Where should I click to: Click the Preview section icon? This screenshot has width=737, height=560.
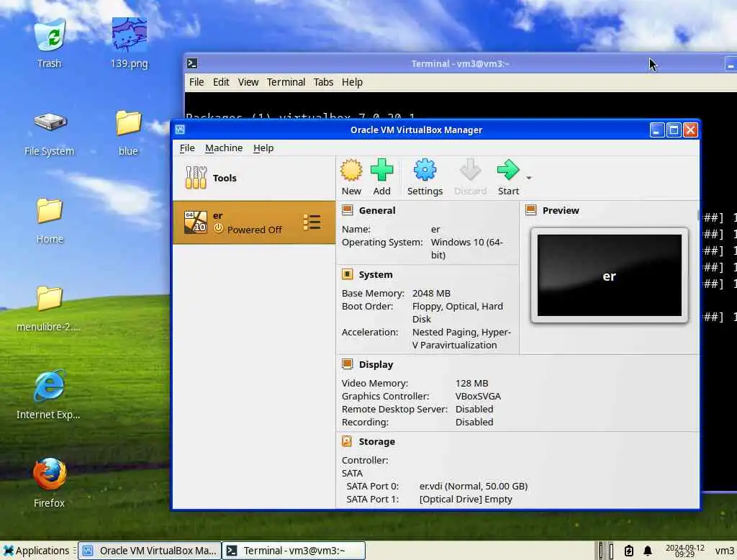coord(530,210)
